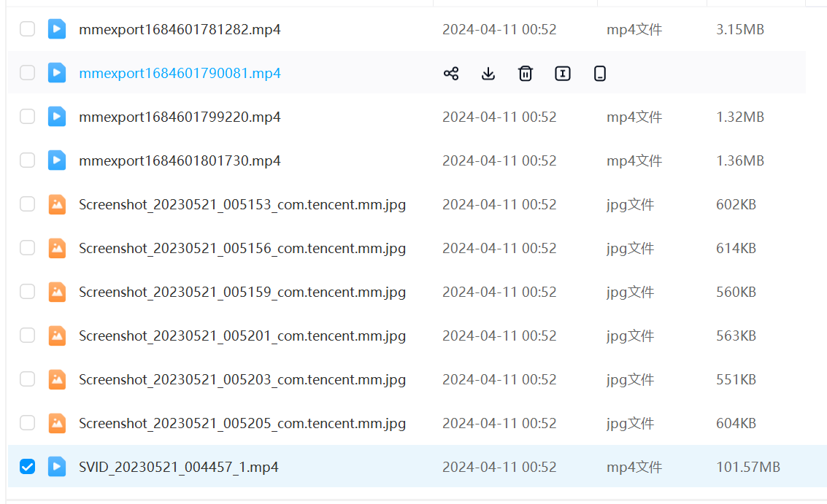
Task: Tick the checkbox for mmexport1684601790081.mp4
Action: [27, 73]
